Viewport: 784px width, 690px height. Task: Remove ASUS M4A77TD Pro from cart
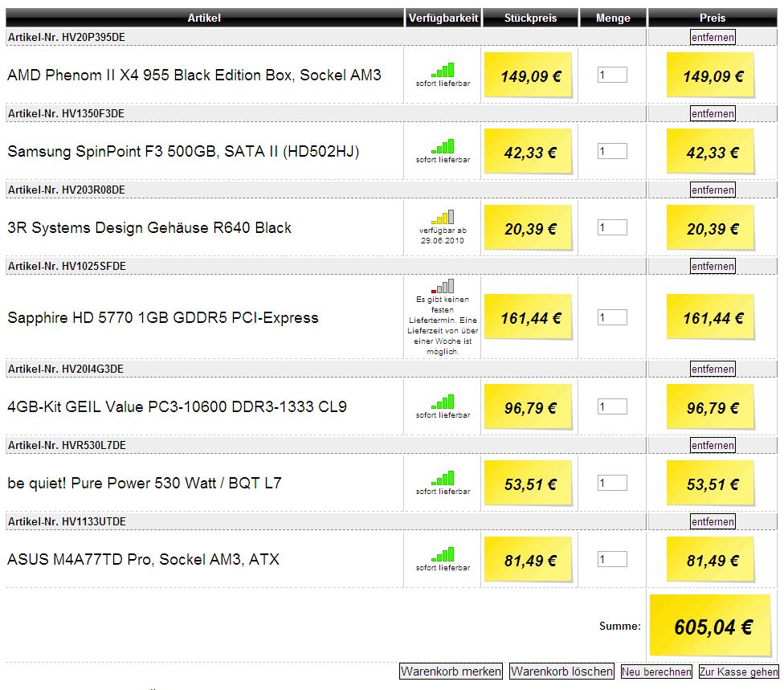click(x=713, y=521)
